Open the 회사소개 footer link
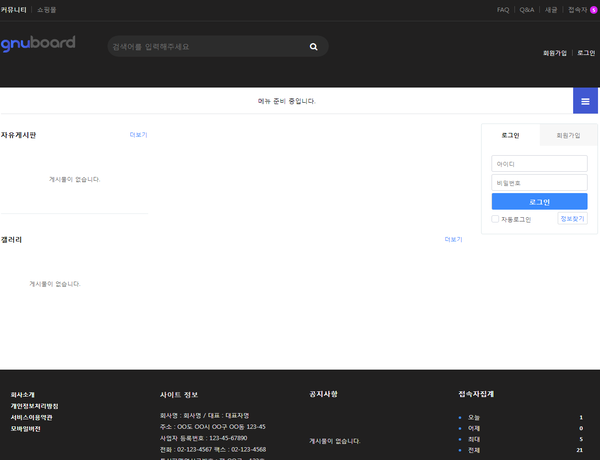600x460 pixels. pos(22,395)
